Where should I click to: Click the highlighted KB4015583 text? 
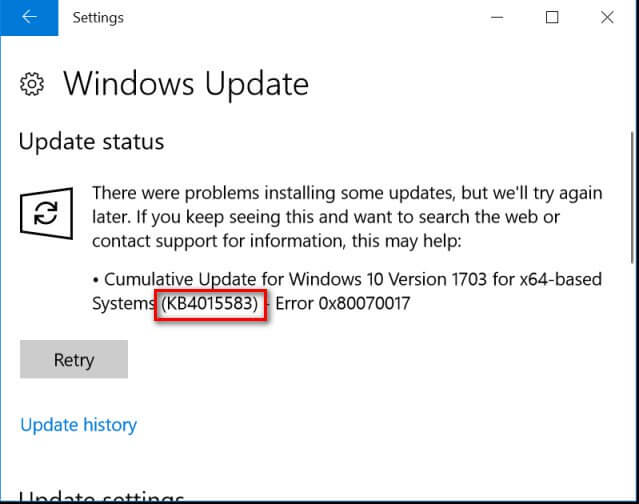[x=210, y=304]
